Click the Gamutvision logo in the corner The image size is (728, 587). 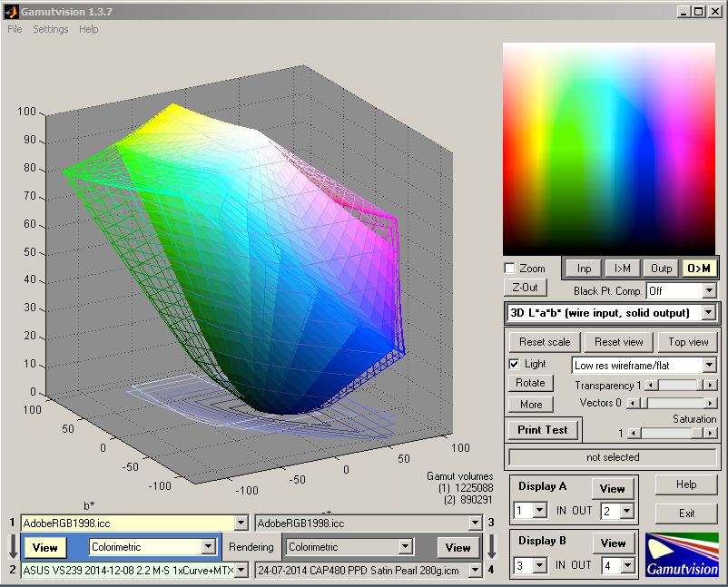coord(682,554)
